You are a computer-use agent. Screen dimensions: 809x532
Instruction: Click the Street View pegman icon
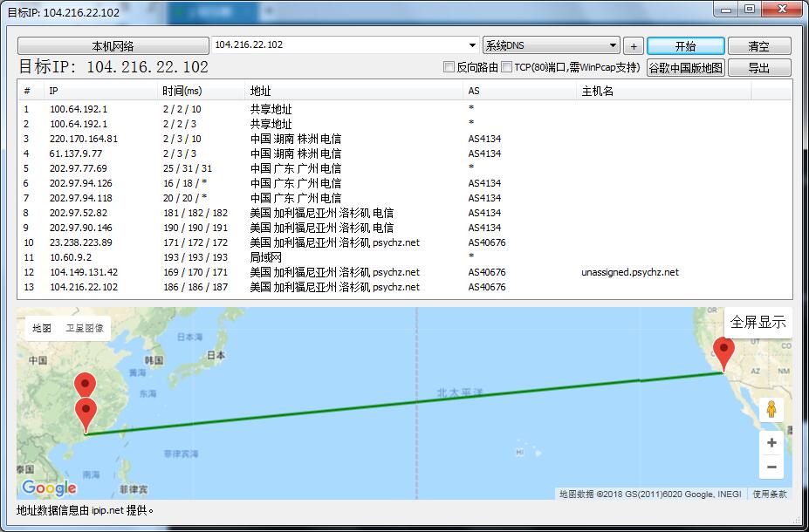click(771, 409)
